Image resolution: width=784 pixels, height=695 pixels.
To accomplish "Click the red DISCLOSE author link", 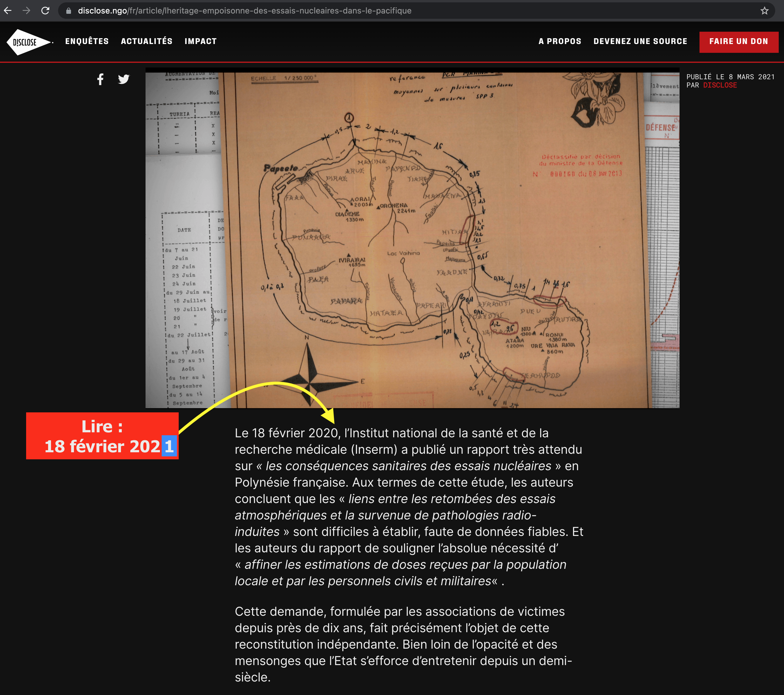I will pyautogui.click(x=719, y=85).
